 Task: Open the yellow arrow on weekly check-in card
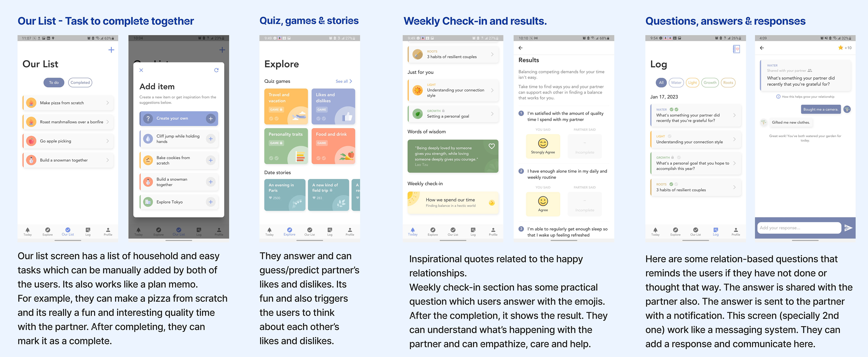492,203
